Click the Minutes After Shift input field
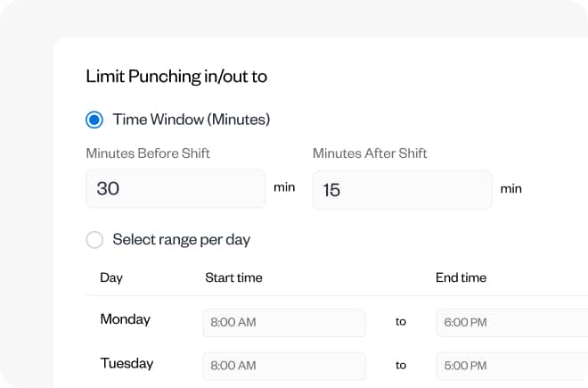 point(403,190)
